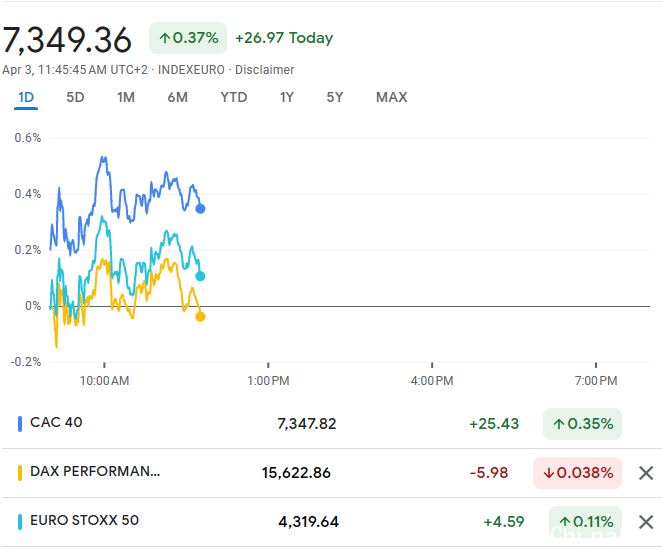Click the 4:00 PM axis label
662x548 pixels.
432,381
